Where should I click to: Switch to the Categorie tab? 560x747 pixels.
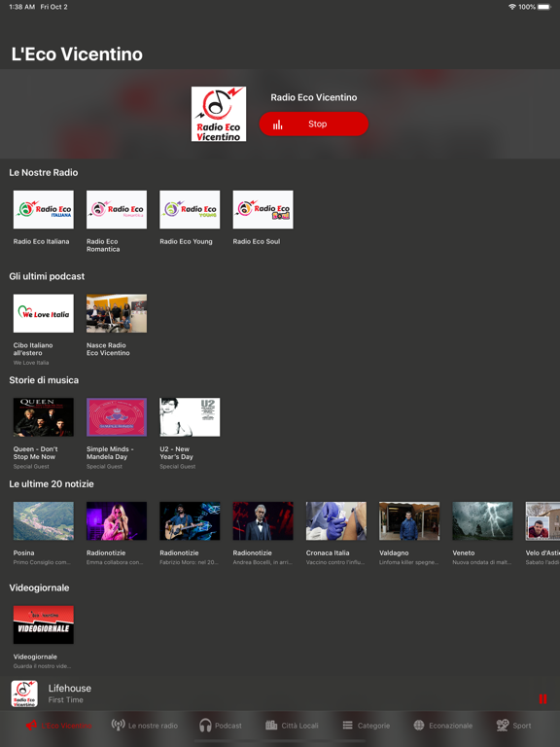367,726
